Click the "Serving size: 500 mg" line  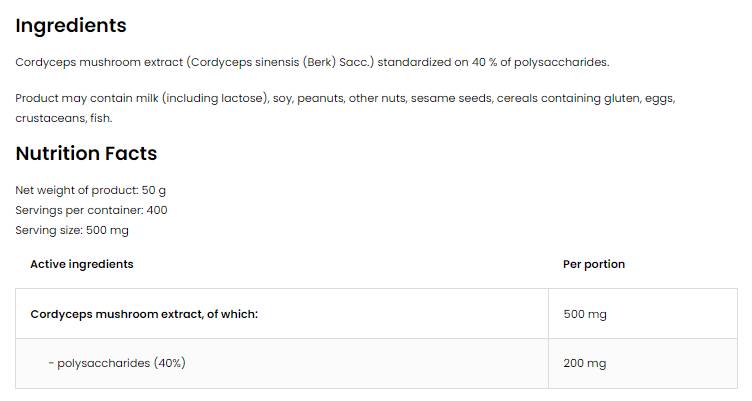pyautogui.click(x=72, y=230)
